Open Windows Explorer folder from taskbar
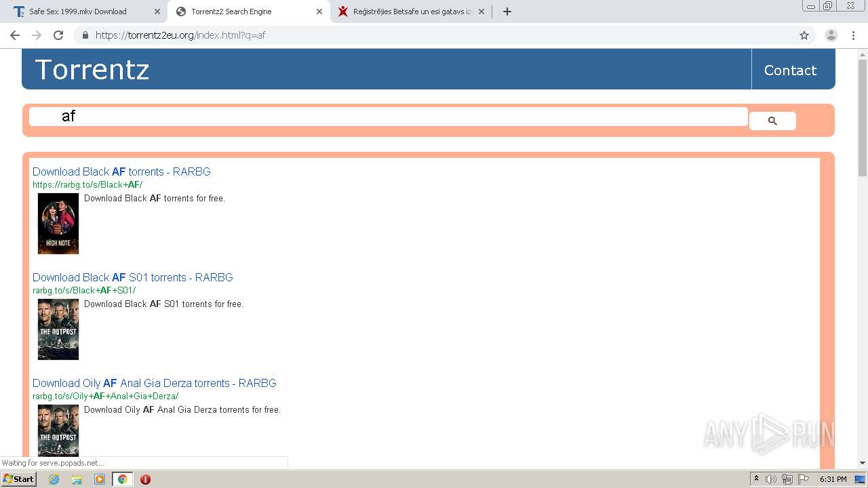This screenshot has width=868, height=488. click(x=77, y=479)
